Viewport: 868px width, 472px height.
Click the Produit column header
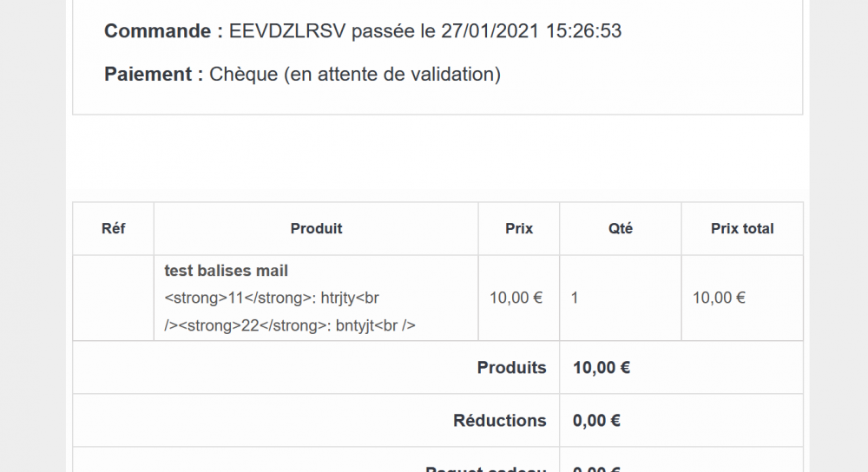pyautogui.click(x=316, y=228)
